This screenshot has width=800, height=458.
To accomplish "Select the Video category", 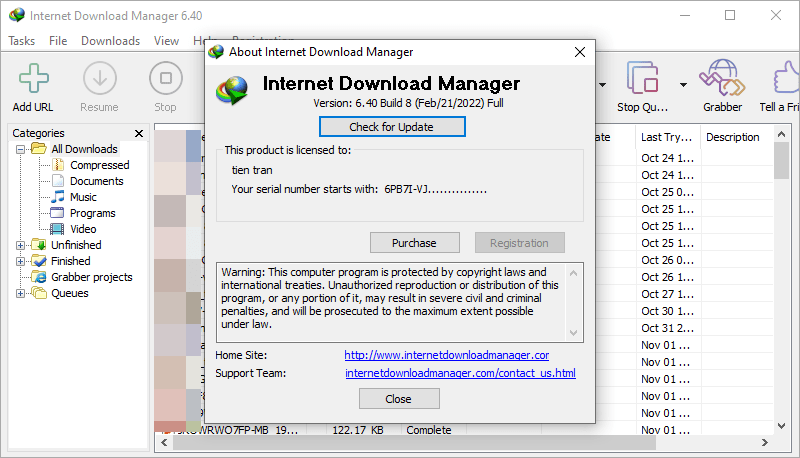I will pyautogui.click(x=83, y=229).
